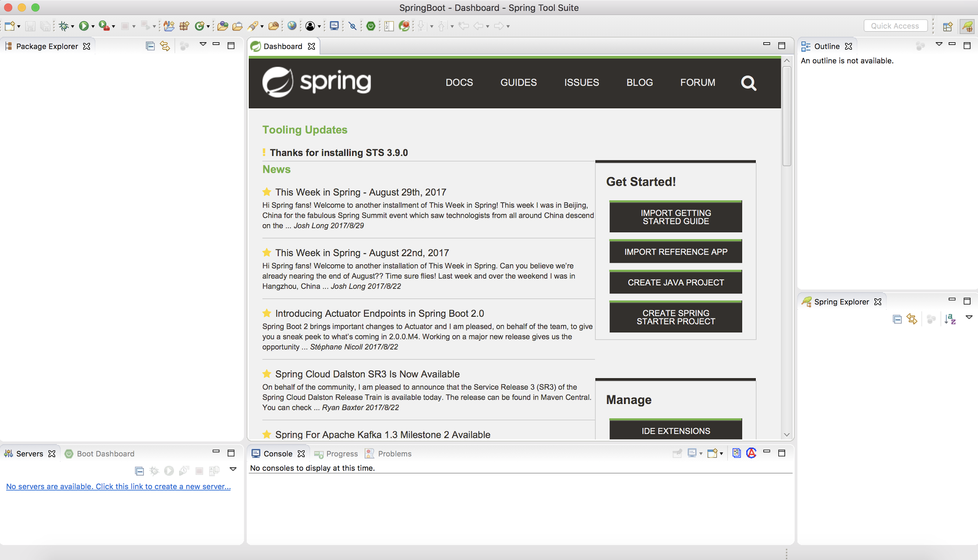Click the green Run button icon
978x560 pixels.
point(83,26)
